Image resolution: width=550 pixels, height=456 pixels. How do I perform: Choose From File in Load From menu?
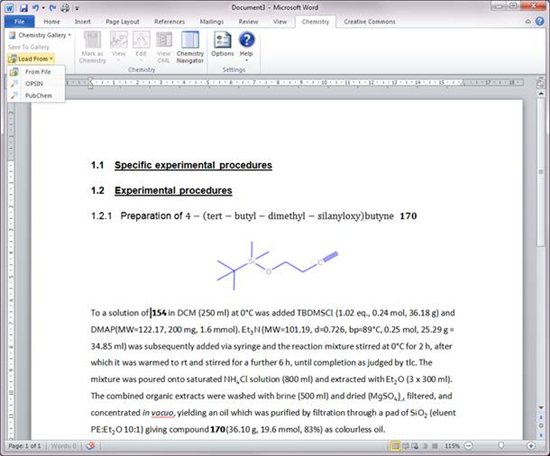[36, 72]
